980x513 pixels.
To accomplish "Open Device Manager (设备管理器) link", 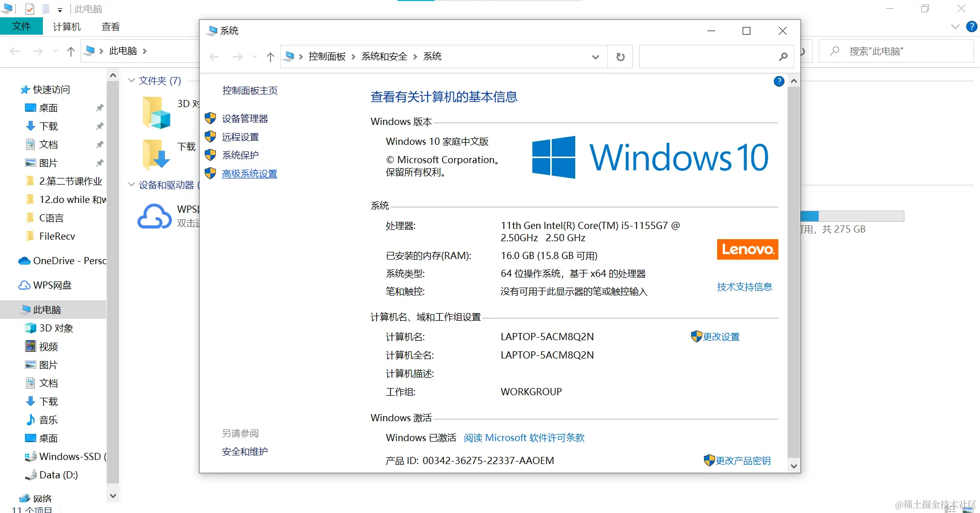I will coord(244,119).
